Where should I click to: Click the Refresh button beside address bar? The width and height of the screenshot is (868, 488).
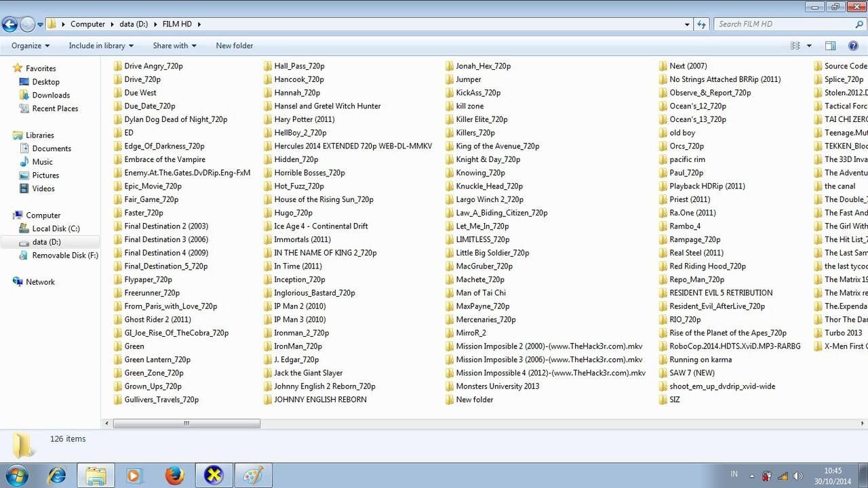(702, 24)
